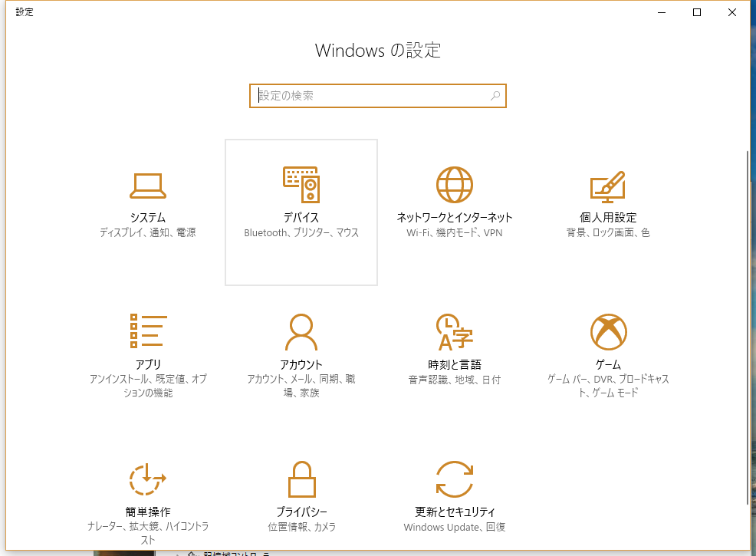
Task: Select the プライバシー title
Action: click(302, 512)
